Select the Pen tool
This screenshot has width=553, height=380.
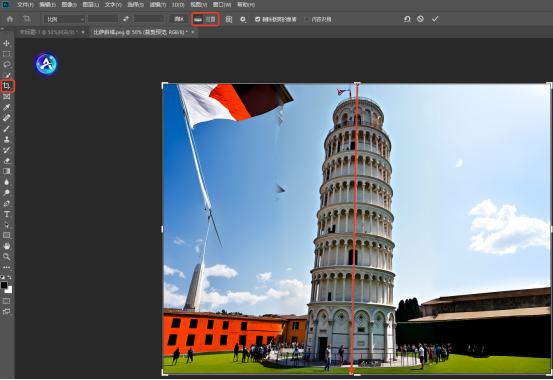[6, 204]
